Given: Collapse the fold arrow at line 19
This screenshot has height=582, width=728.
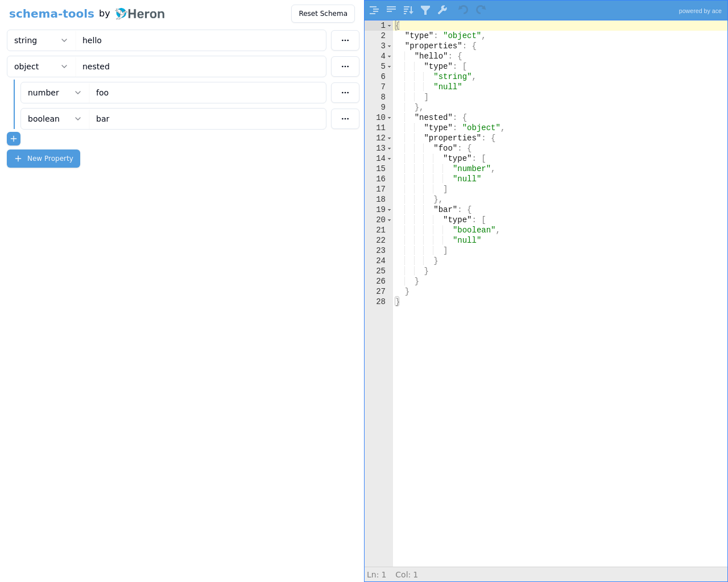Looking at the screenshot, I should tap(390, 210).
